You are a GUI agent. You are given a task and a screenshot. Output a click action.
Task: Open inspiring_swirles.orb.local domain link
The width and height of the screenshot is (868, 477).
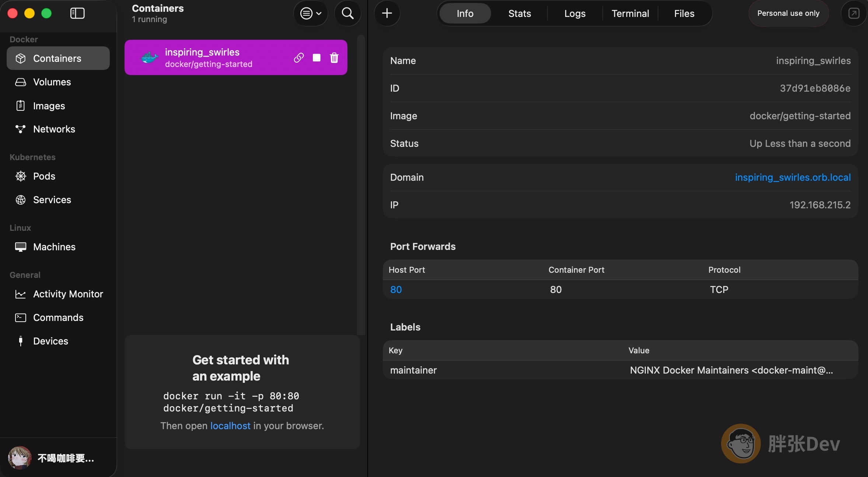tap(793, 177)
